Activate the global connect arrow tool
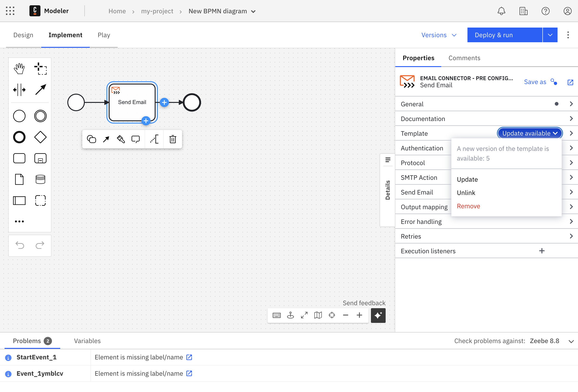The height and width of the screenshot is (392, 578). (40, 90)
